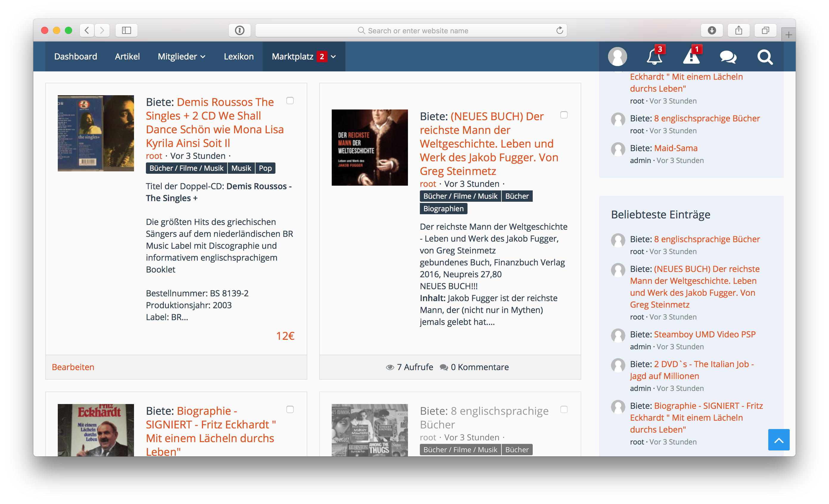Expand the Mitglieder dropdown menu
Viewport: 829px width, 504px height.
(181, 57)
